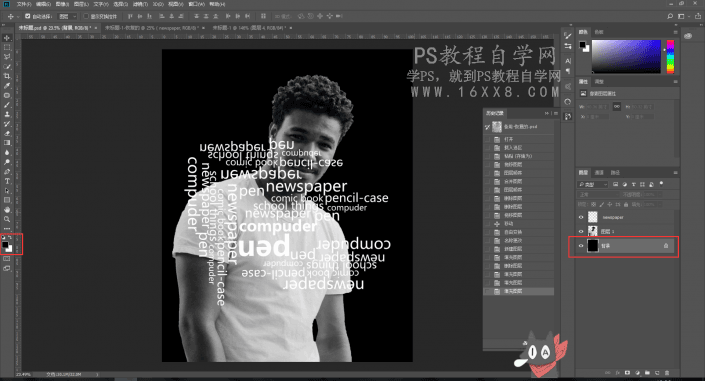Open the Character panel from collapsed dock
Screen dimensions: 705x381
[x=568, y=60]
